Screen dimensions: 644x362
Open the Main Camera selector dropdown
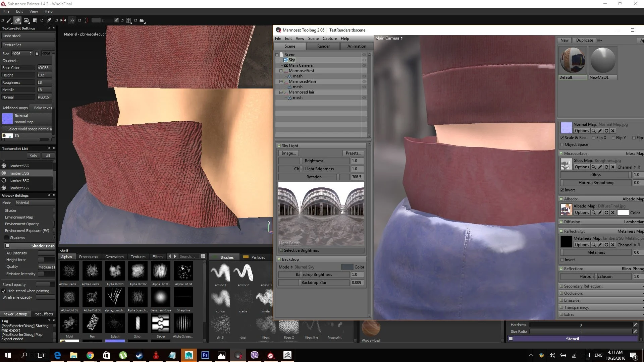tap(389, 38)
